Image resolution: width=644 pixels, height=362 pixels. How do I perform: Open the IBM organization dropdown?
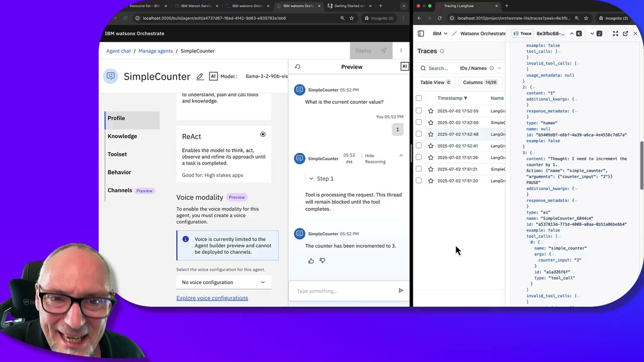(440, 34)
